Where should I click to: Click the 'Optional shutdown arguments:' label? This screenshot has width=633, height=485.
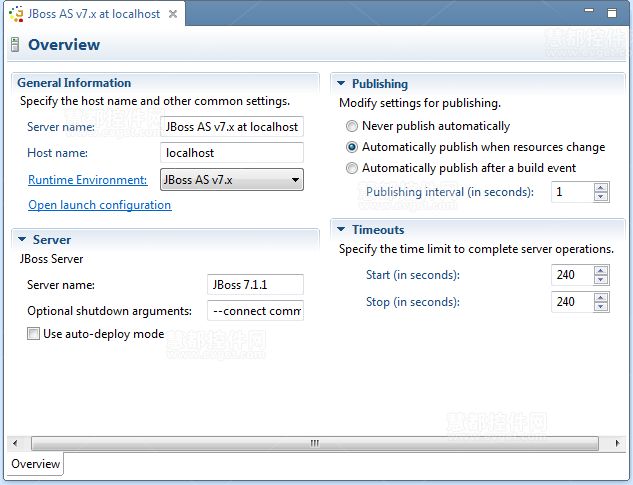pos(109,311)
